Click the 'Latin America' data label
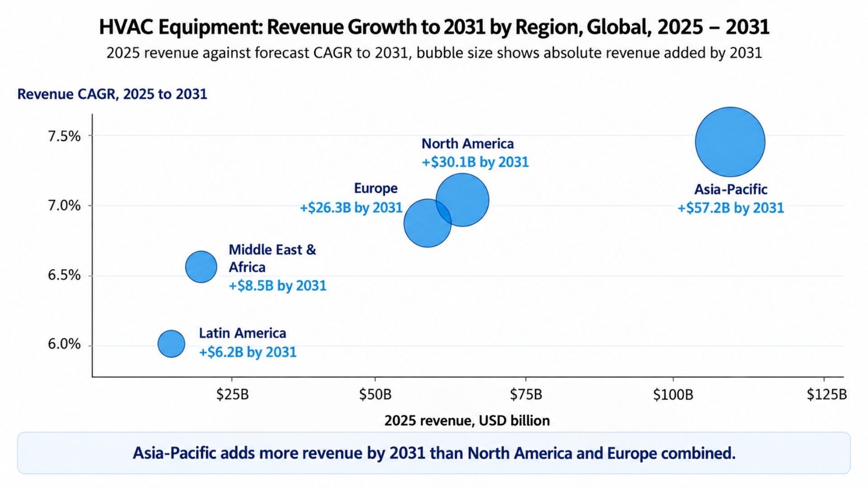Screen dimensions: 868x488 243,333
